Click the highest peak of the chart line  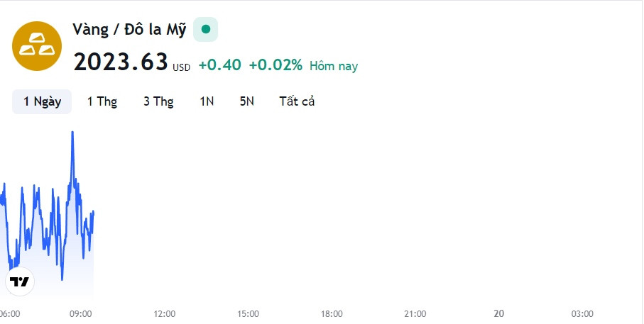click(x=72, y=133)
